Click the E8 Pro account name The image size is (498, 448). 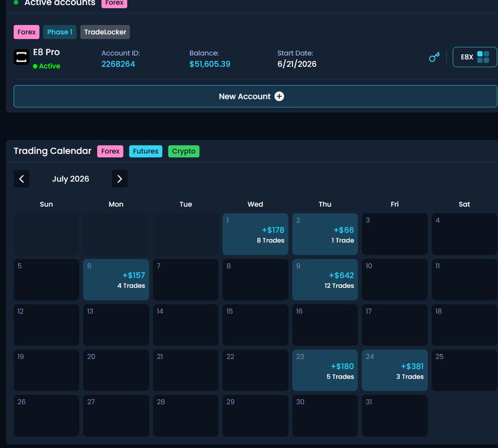[46, 52]
